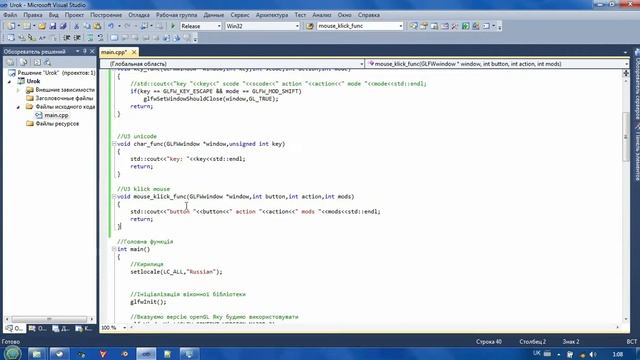This screenshot has height=360, width=640.
Task: Click the increase indent icon
Action: pyautogui.click(x=77, y=38)
